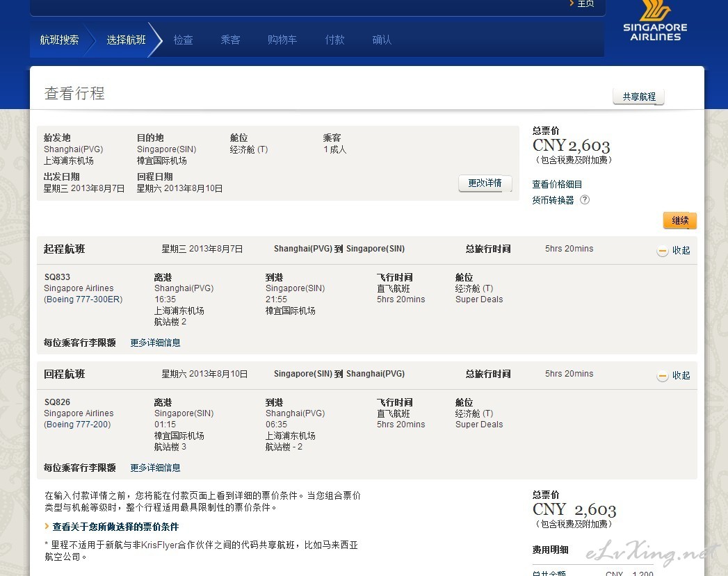This screenshot has width=728, height=576.
Task: Click departure time 16:35
Action: [165, 299]
